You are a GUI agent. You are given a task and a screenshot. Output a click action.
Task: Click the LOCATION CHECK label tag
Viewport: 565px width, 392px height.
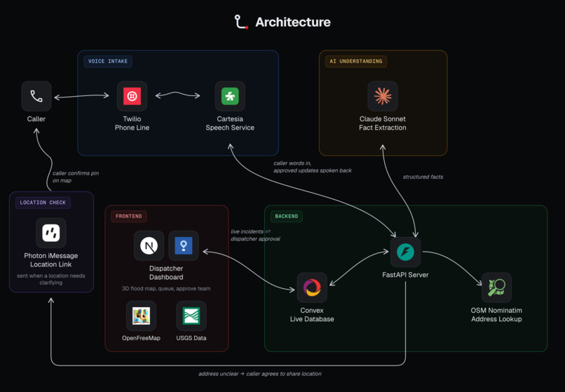point(43,203)
